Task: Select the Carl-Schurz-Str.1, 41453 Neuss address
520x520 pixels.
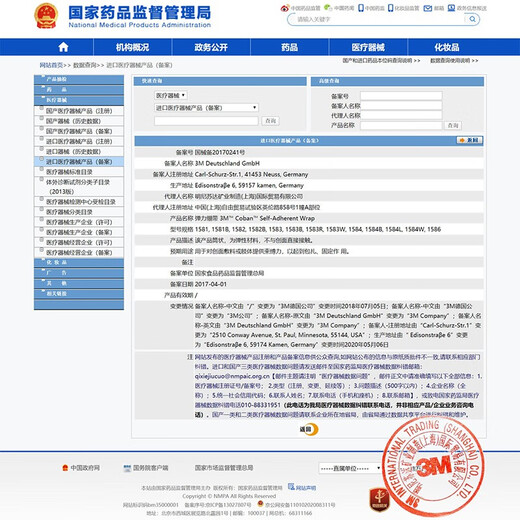Action: [x=251, y=174]
